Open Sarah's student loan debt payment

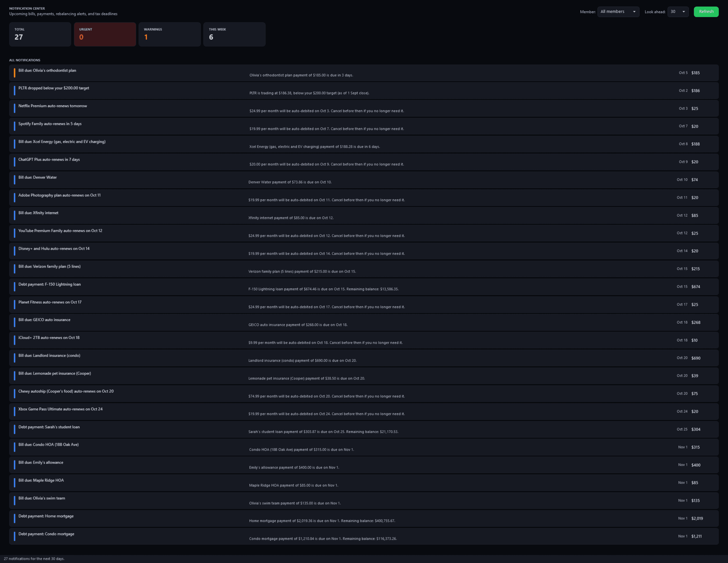coord(364,429)
